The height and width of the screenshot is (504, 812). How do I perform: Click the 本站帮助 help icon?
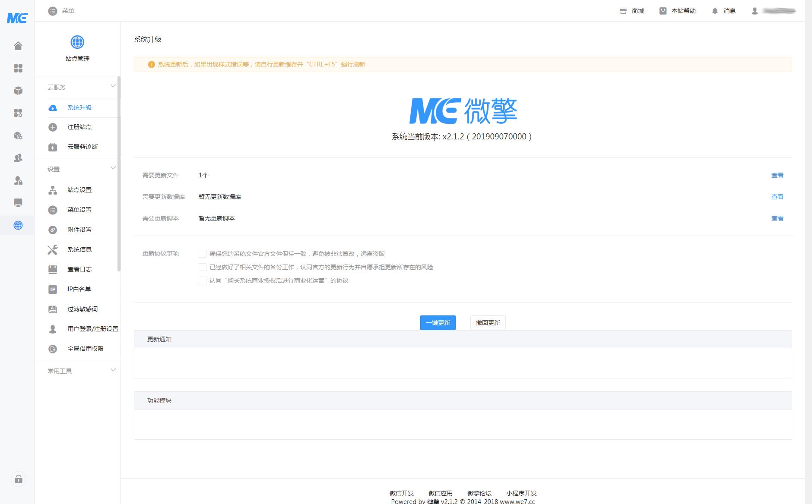click(x=663, y=11)
